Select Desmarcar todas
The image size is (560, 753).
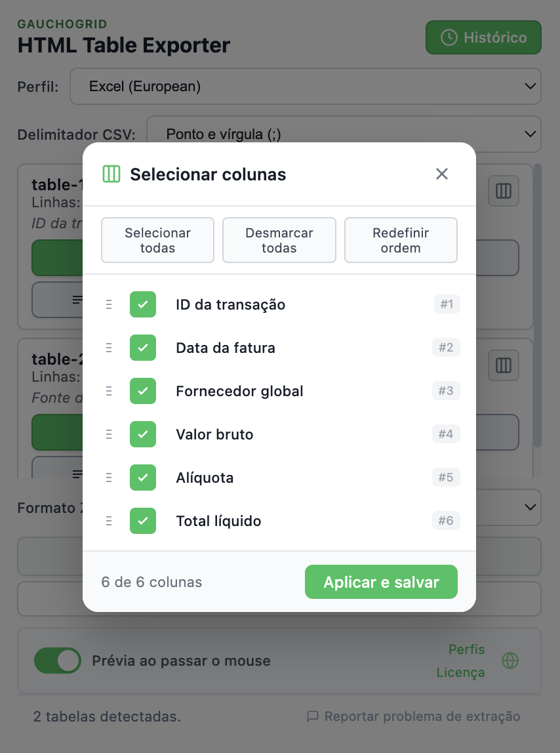(x=279, y=240)
